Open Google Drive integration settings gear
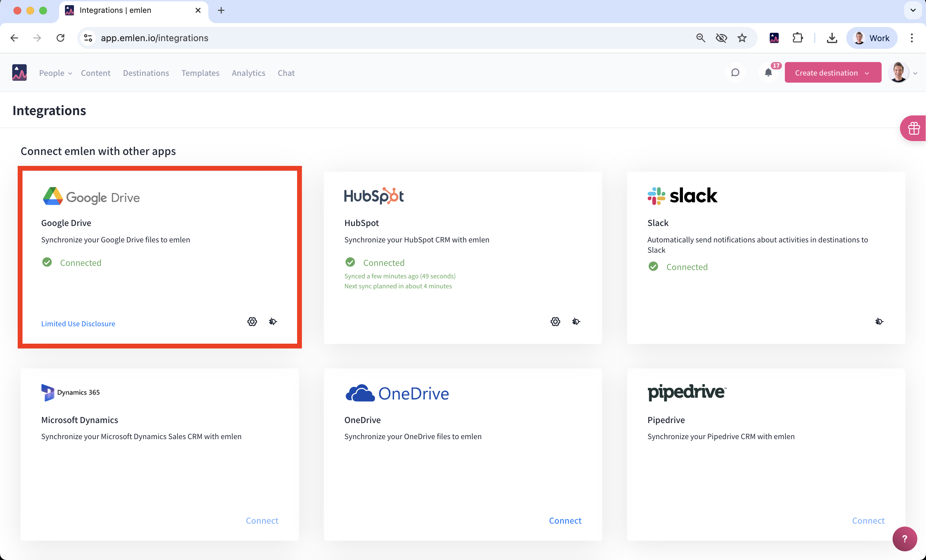 tap(252, 321)
